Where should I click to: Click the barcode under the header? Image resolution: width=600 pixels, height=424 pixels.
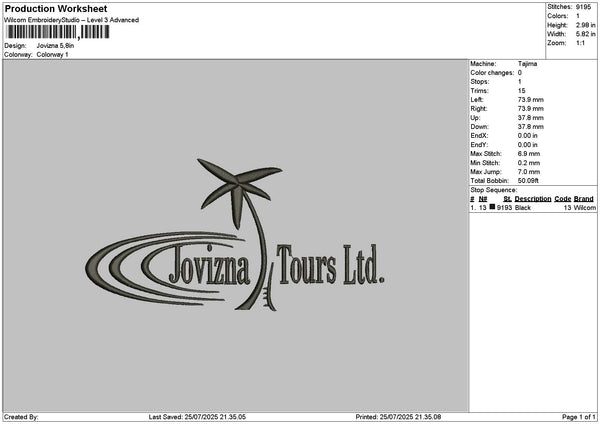[x=58, y=32]
